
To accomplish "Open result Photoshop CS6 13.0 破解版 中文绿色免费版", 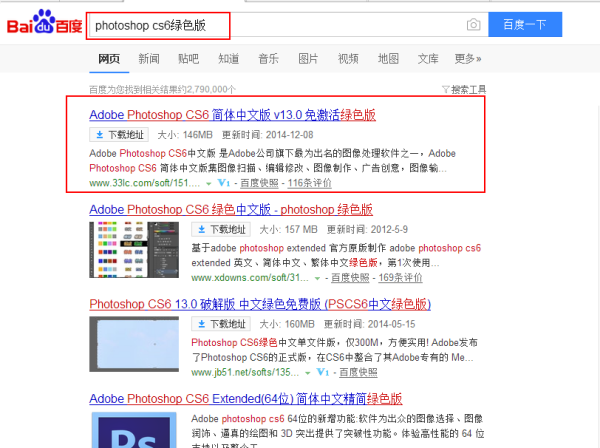I will [260, 304].
